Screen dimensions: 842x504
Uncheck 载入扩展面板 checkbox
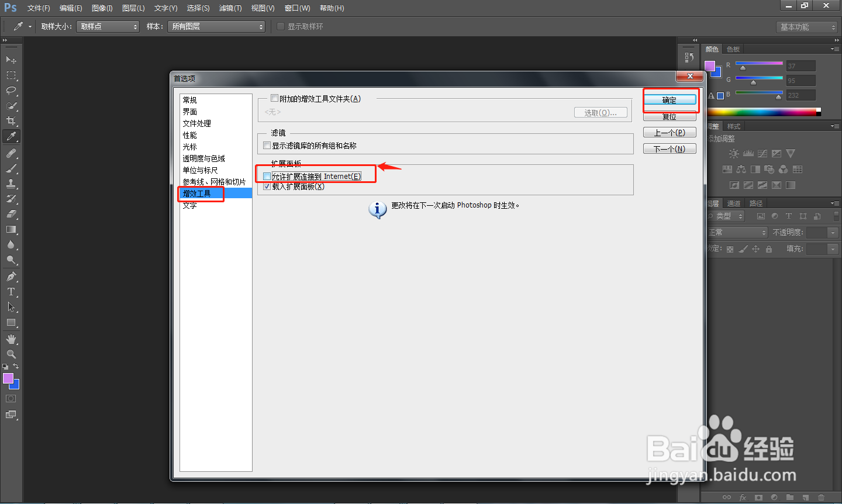click(x=267, y=187)
